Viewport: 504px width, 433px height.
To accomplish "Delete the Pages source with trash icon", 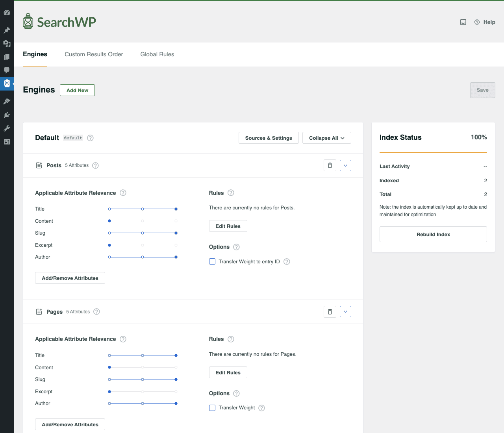I will (x=330, y=312).
